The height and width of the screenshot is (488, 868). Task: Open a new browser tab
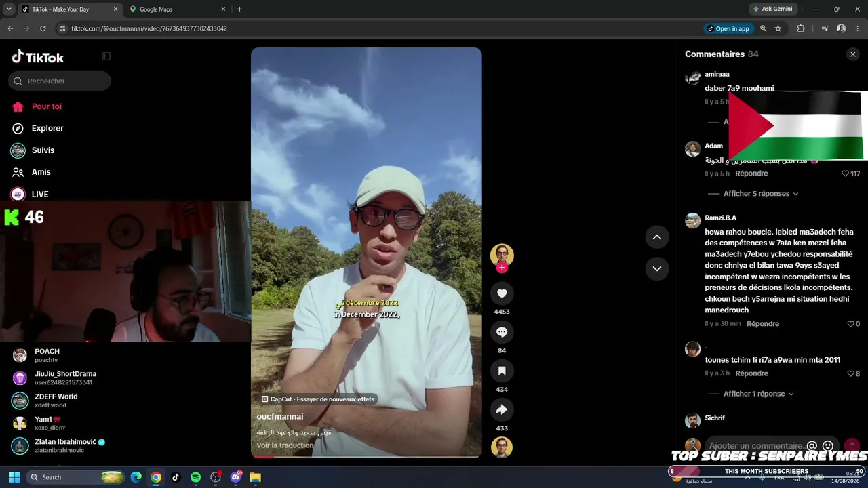pyautogui.click(x=239, y=9)
